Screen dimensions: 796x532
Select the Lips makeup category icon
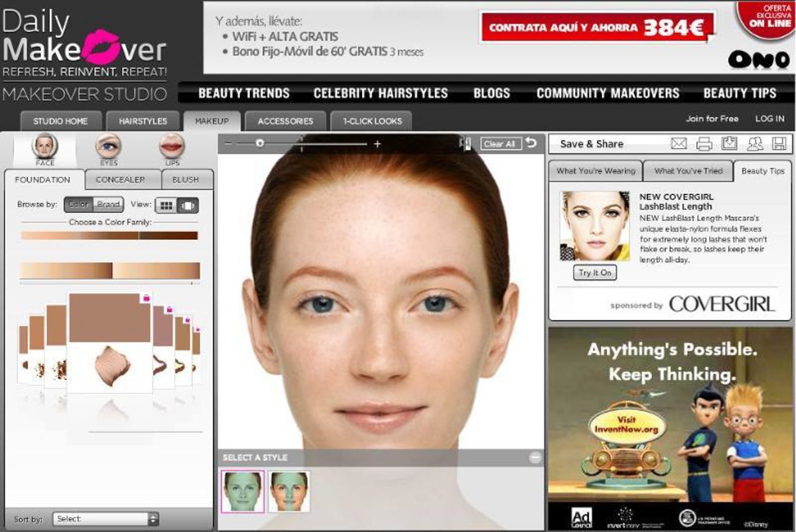[x=172, y=147]
